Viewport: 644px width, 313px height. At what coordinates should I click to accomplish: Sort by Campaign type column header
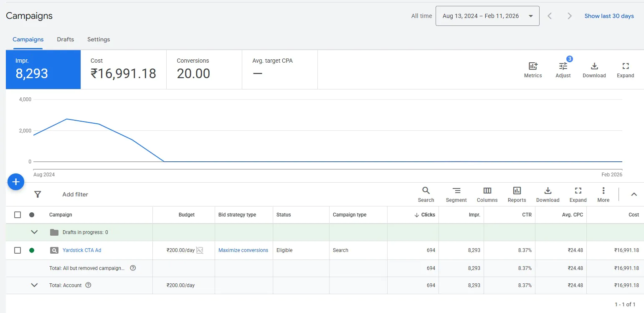click(x=350, y=215)
